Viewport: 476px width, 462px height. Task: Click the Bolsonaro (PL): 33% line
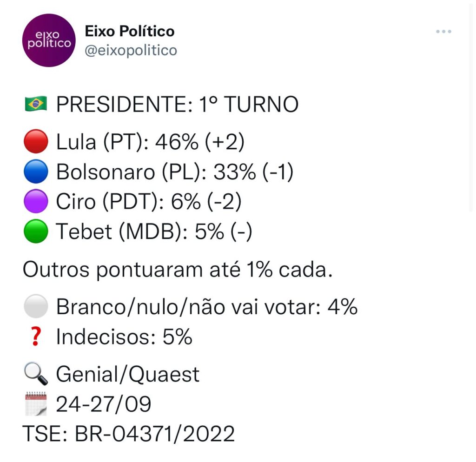175,172
